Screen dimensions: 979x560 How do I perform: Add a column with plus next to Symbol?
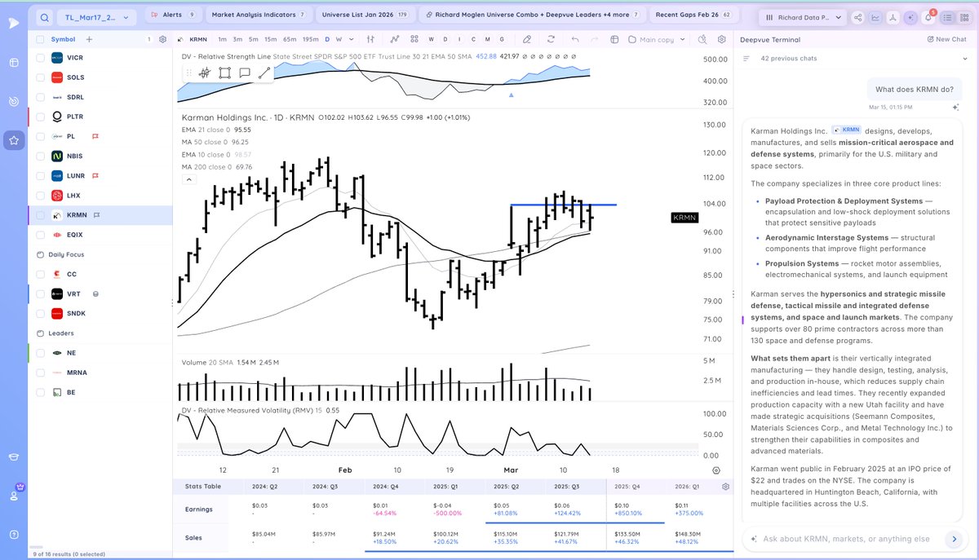[89, 39]
